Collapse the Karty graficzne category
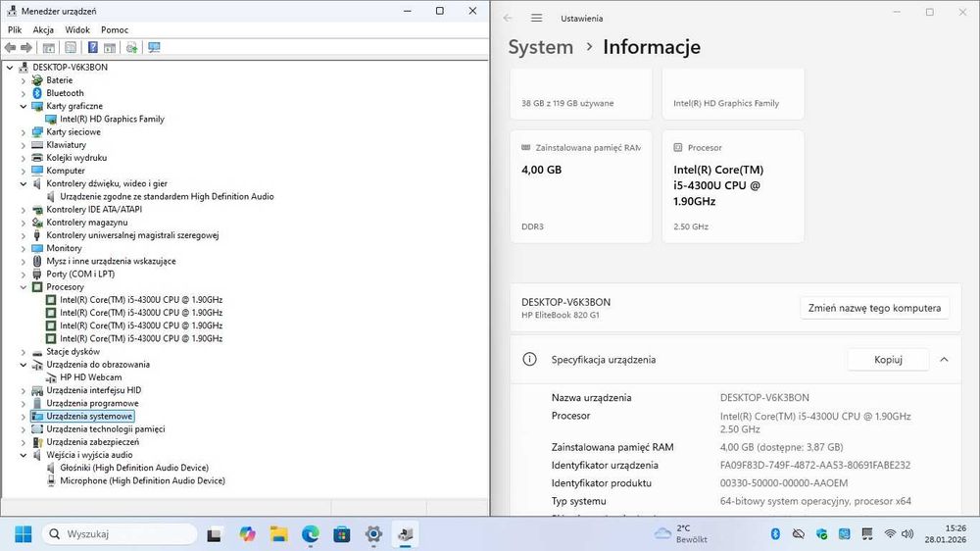The image size is (980, 551). (24, 106)
